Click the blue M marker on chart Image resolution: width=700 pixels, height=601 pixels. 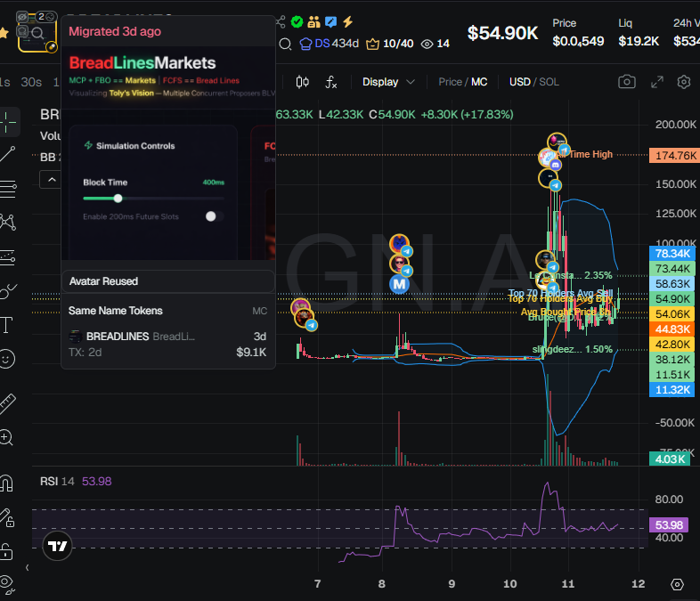pos(399,284)
